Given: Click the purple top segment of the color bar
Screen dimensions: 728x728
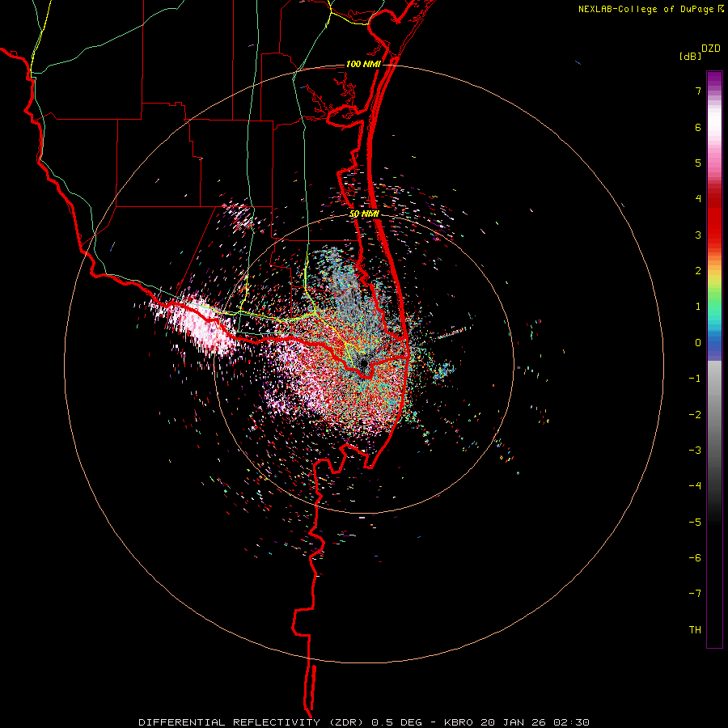Looking at the screenshot, I should [x=714, y=79].
